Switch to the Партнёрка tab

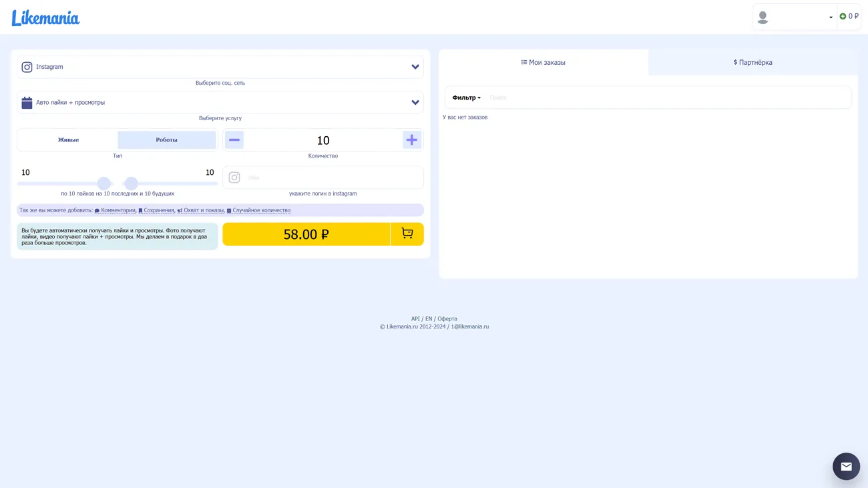[752, 63]
